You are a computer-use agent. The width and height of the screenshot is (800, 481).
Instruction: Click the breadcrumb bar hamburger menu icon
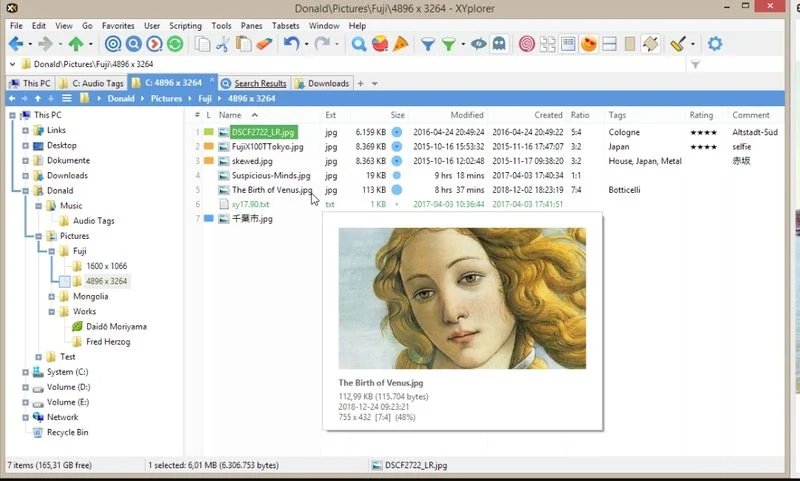[x=67, y=98]
